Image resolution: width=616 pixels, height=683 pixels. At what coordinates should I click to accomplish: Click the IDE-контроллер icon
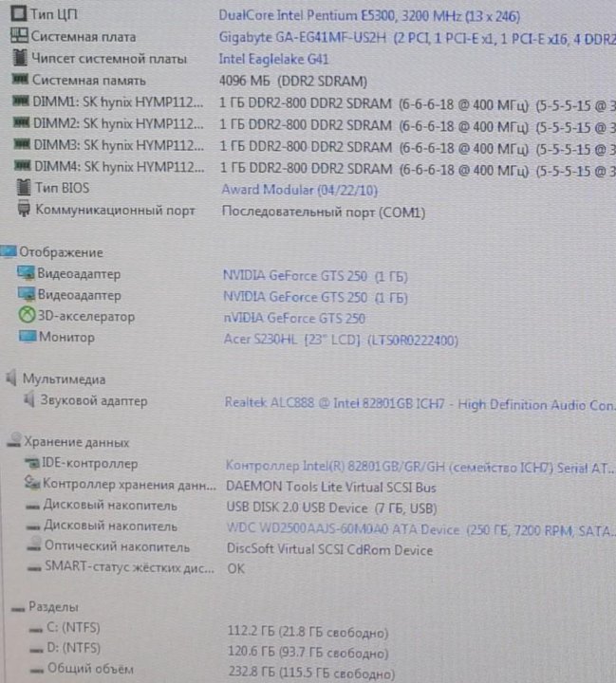pyautogui.click(x=32, y=463)
